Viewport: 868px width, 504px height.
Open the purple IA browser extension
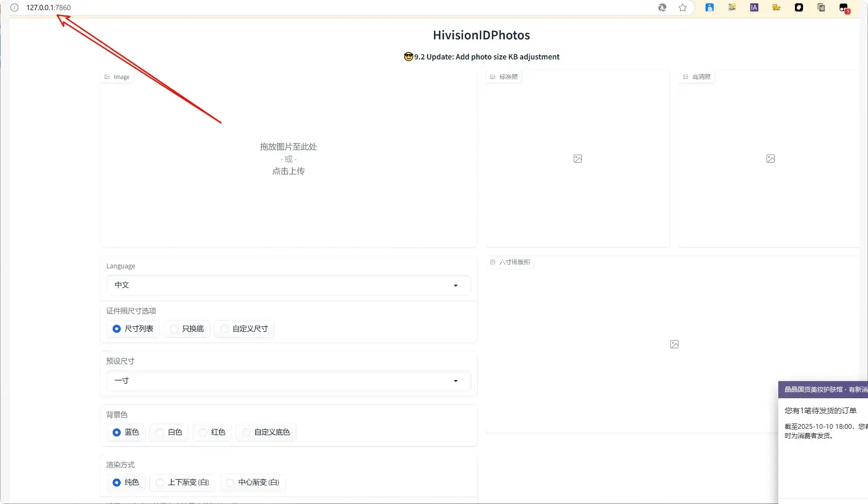[x=754, y=8]
